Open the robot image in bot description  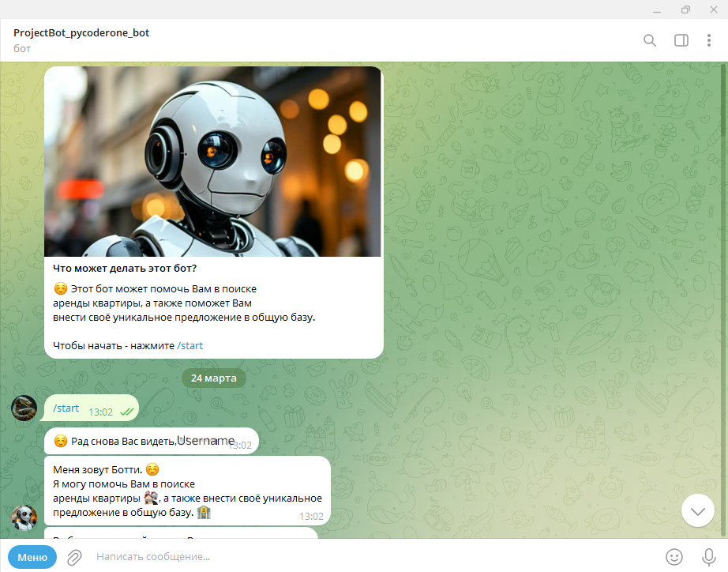(x=212, y=162)
